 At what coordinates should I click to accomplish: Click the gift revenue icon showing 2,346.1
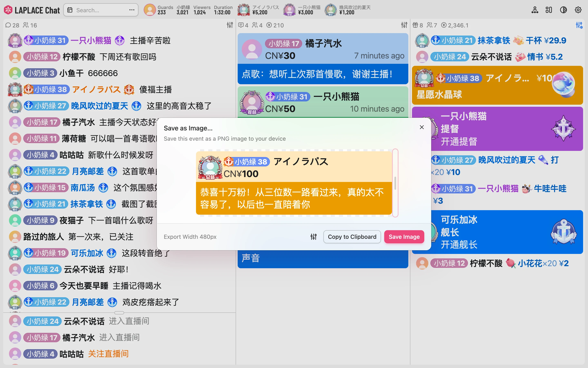click(444, 25)
